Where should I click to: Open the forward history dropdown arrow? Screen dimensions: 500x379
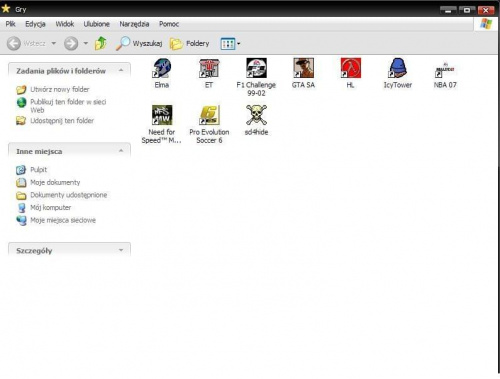tap(86, 43)
